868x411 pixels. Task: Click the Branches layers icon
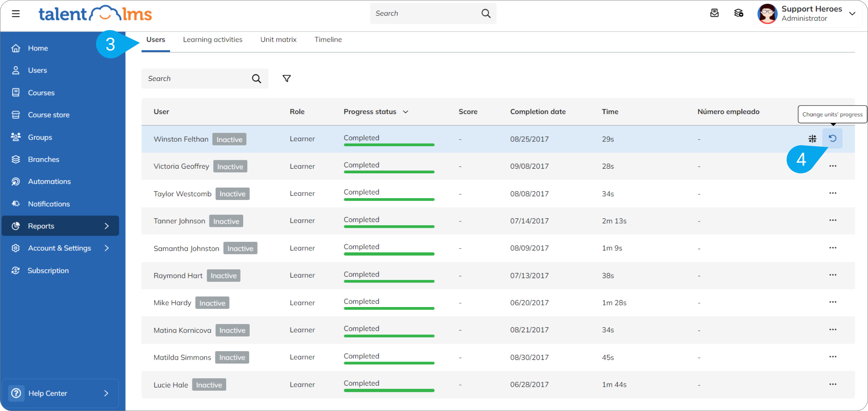[x=15, y=159]
